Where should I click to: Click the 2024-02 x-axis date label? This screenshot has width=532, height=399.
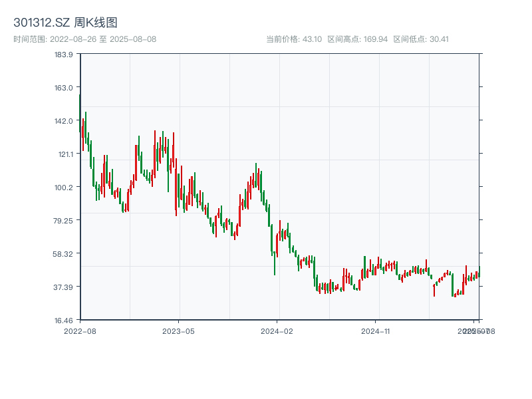[x=277, y=331]
